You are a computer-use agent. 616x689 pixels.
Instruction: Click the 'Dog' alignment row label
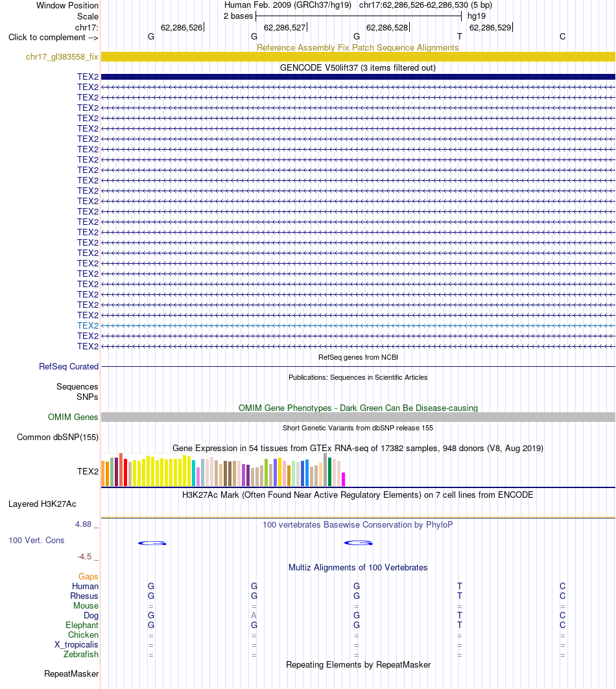click(91, 615)
